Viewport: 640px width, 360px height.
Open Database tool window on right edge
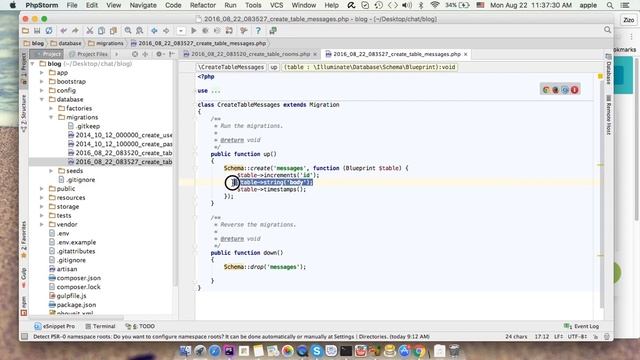point(608,70)
